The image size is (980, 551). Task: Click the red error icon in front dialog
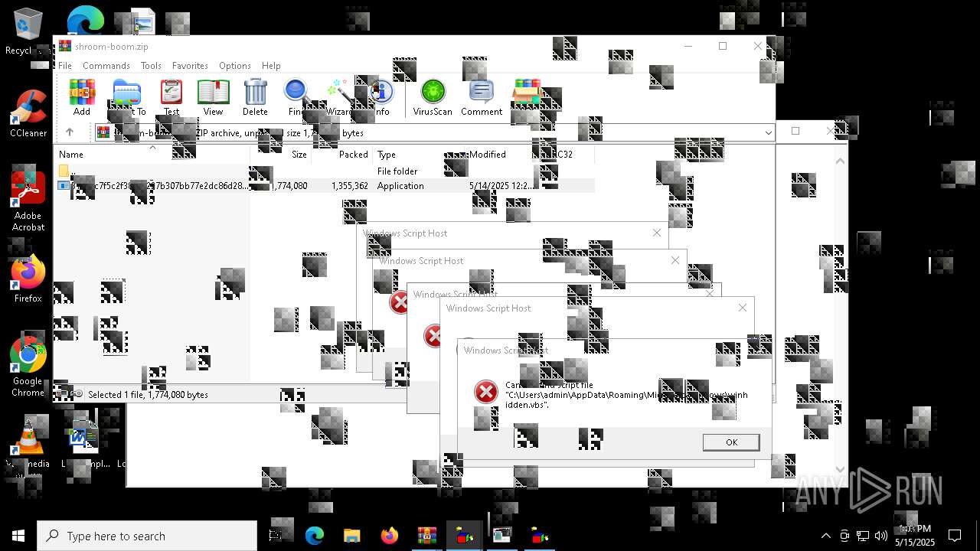point(485,392)
